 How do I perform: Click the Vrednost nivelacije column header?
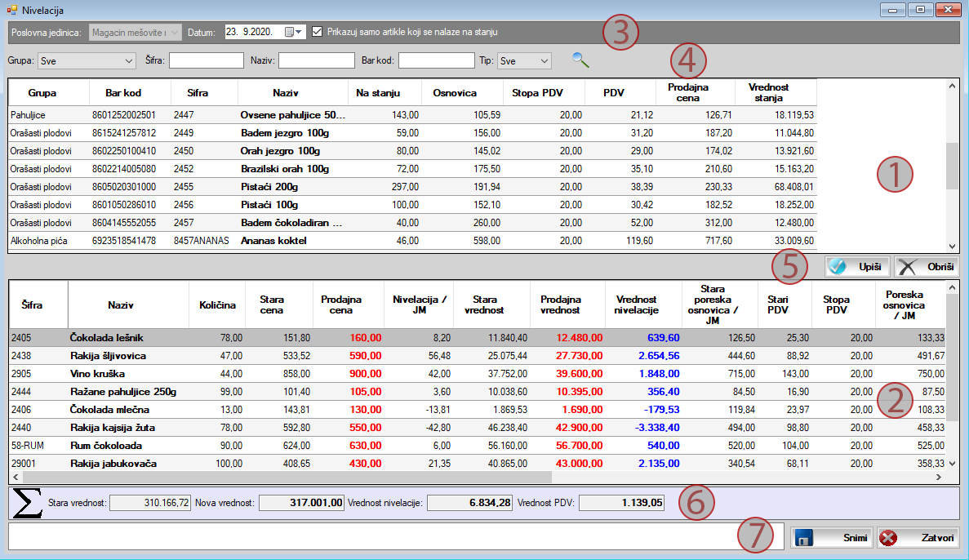tap(644, 304)
